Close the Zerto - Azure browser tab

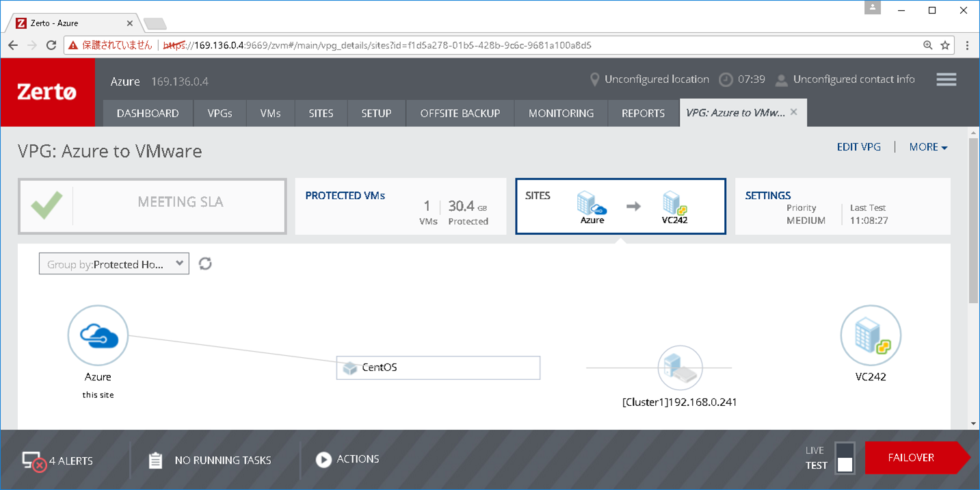130,23
